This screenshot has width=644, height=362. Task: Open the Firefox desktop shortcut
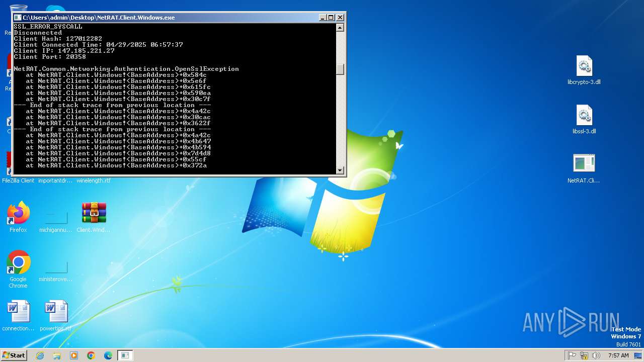(x=18, y=217)
